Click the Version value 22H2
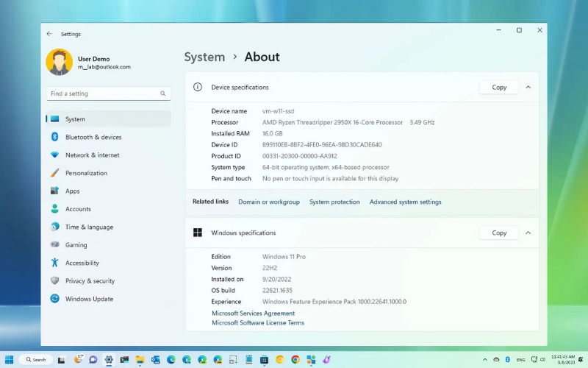Screen dimensions: 588x368 point(270,268)
